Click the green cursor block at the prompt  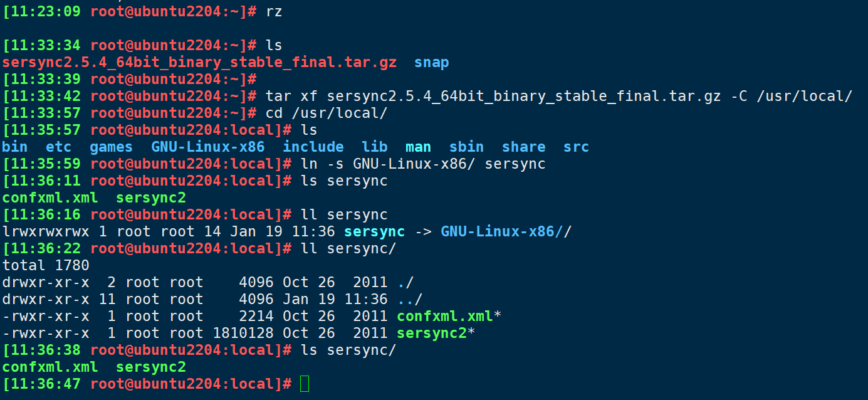coord(305,383)
